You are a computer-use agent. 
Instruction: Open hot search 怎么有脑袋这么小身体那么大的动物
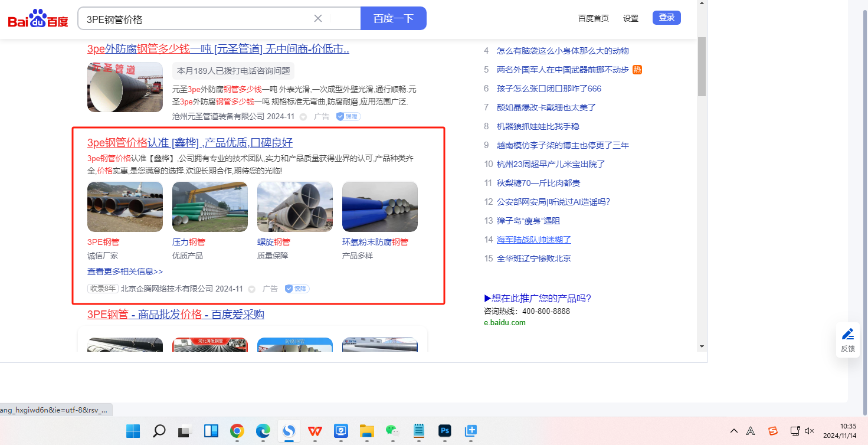(563, 51)
